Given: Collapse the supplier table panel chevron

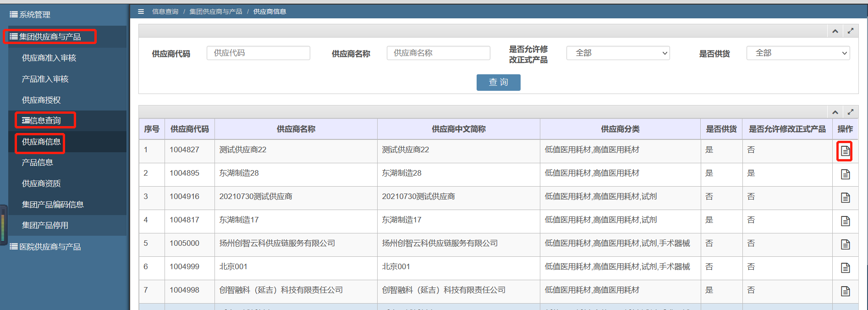Looking at the screenshot, I should point(835,112).
